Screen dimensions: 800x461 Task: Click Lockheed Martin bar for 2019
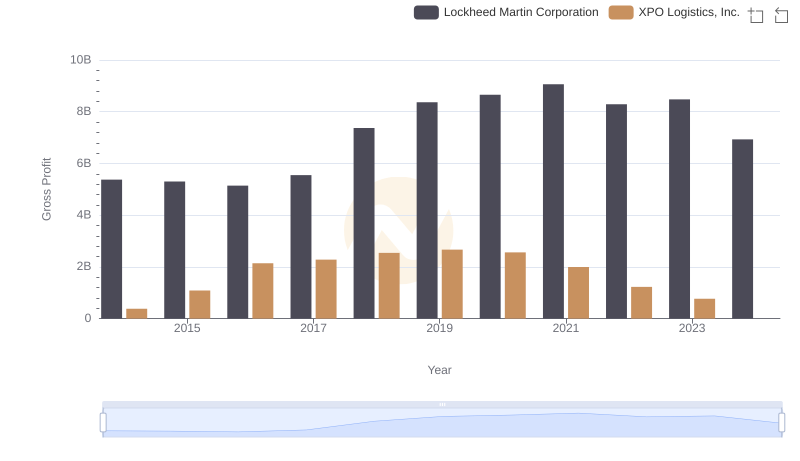[427, 211]
